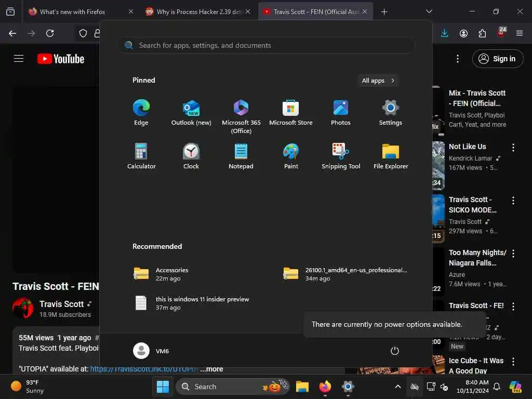Open Firefox tracking protection shield

tap(83, 33)
